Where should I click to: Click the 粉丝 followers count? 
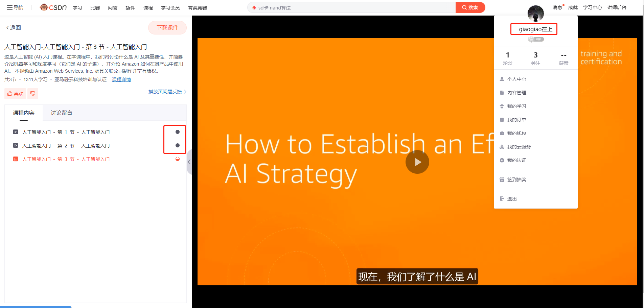pos(508,58)
